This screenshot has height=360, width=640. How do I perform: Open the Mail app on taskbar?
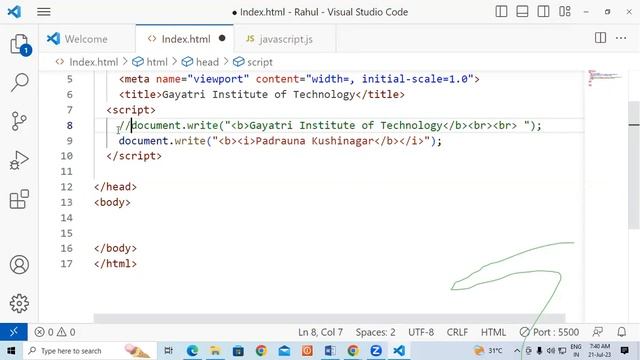click(x=284, y=351)
